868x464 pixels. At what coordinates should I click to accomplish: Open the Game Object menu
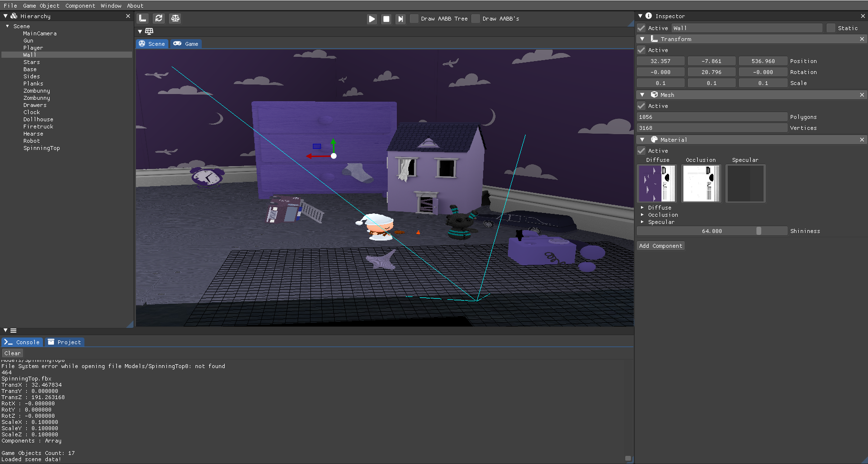(x=41, y=6)
